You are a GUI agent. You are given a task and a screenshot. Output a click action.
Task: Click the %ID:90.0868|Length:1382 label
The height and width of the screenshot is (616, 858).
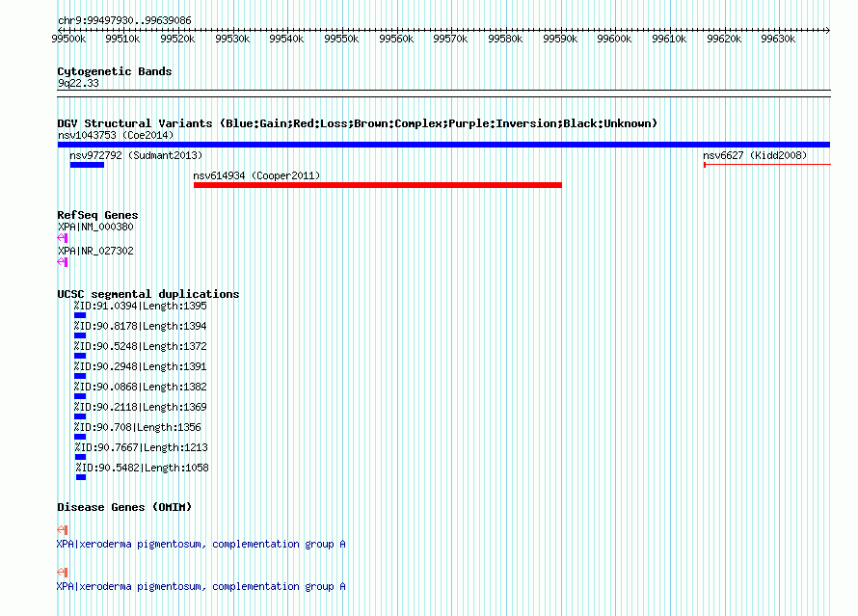tap(141, 387)
